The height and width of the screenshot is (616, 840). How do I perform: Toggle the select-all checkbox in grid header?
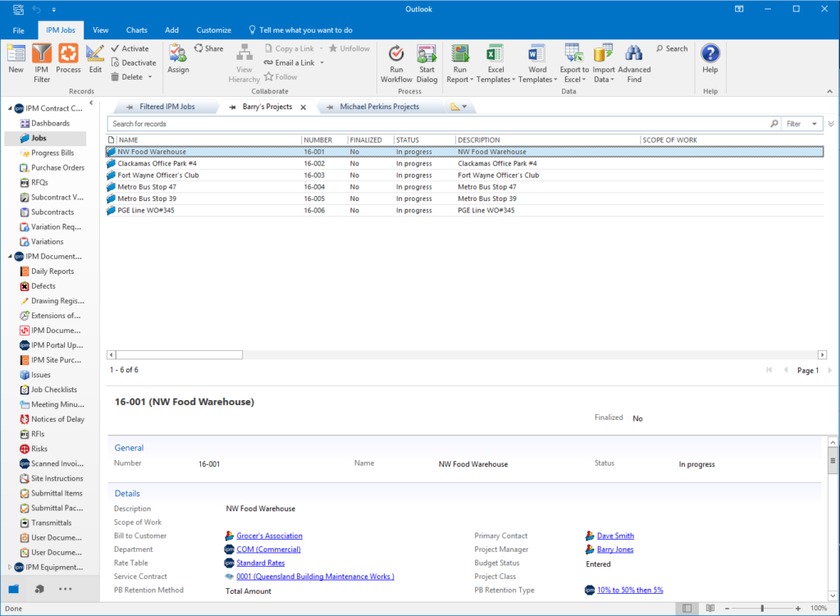pyautogui.click(x=110, y=139)
